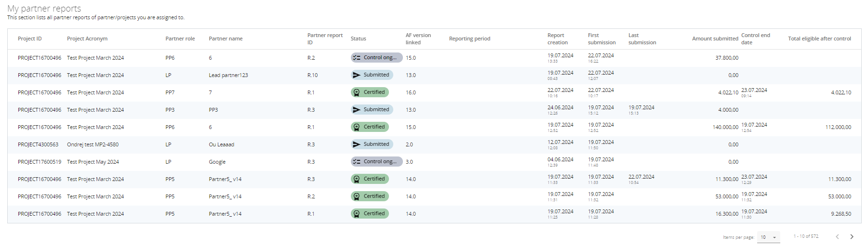Image resolution: width=868 pixels, height=247 pixels.
Task: Click the Amount submitted column header
Action: [715, 39]
